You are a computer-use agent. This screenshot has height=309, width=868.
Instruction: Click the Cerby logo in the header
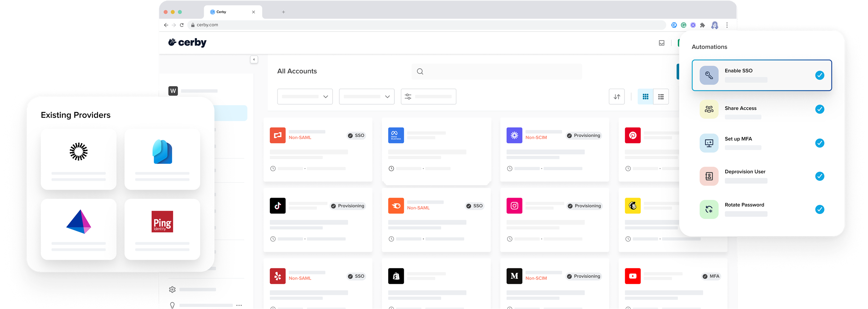point(187,42)
